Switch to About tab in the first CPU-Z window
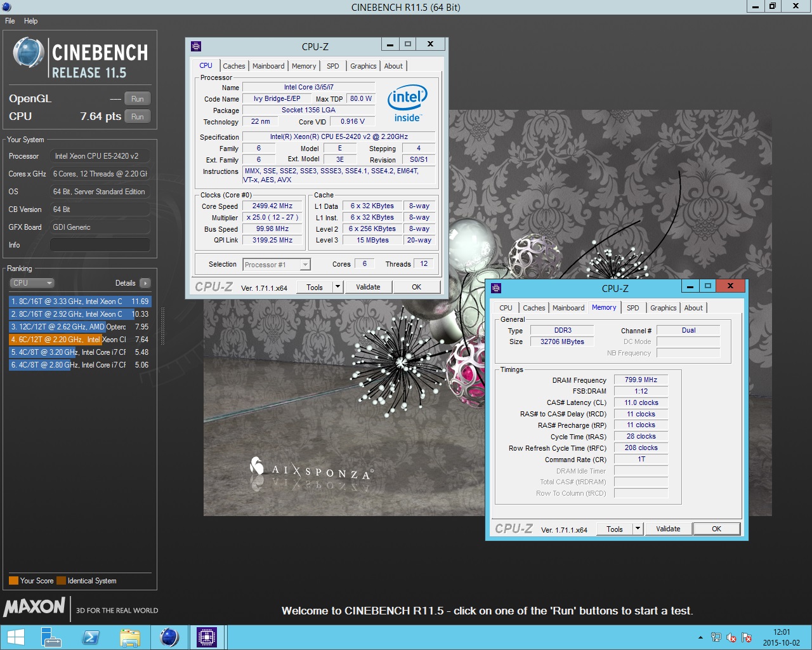Viewport: 812px width, 650px height. (393, 66)
